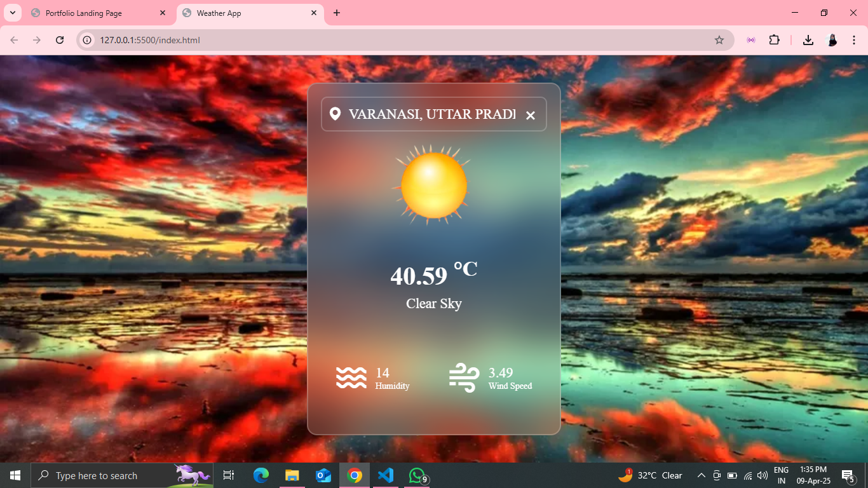Show hidden system tray icons chevron
868x488 pixels.
point(701,475)
